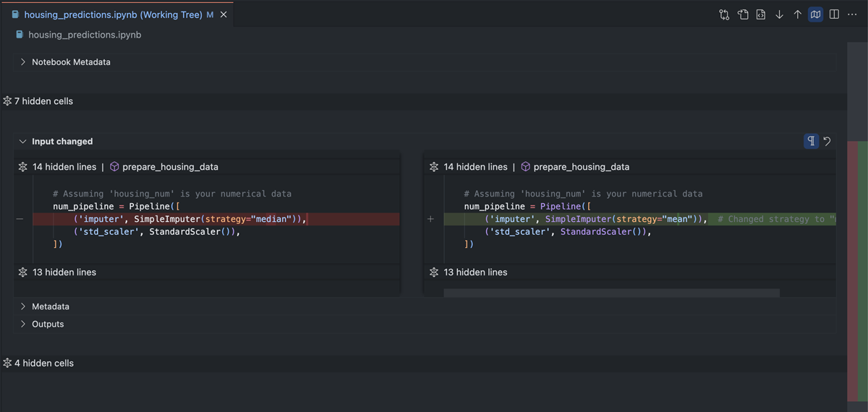Go to previous change with up arrow
The width and height of the screenshot is (868, 412).
click(x=797, y=14)
